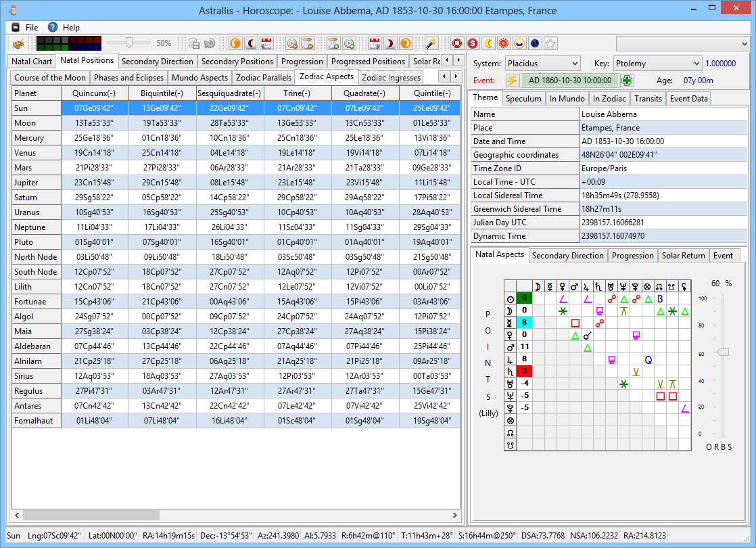Click the clock with plus icon

point(349,44)
